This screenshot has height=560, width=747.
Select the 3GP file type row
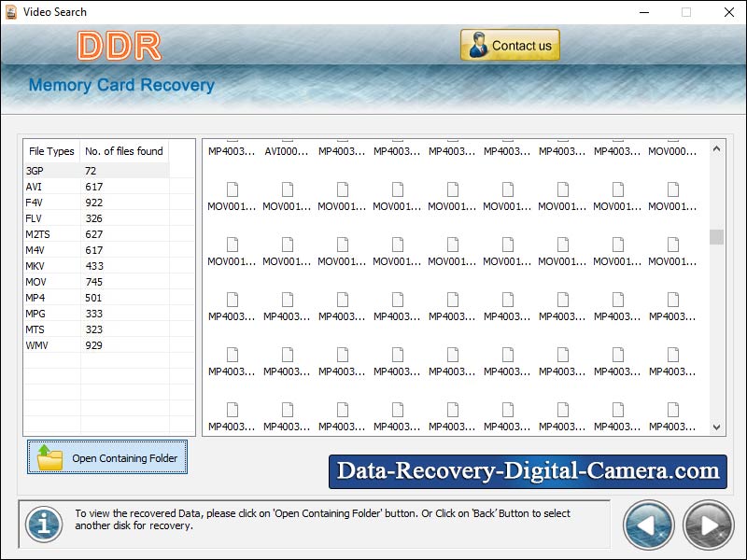[97, 171]
